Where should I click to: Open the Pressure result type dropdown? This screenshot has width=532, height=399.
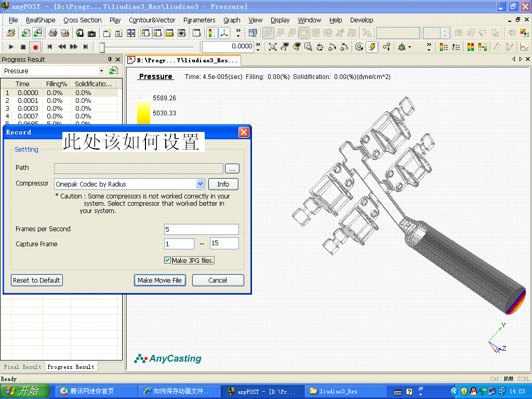[101, 71]
